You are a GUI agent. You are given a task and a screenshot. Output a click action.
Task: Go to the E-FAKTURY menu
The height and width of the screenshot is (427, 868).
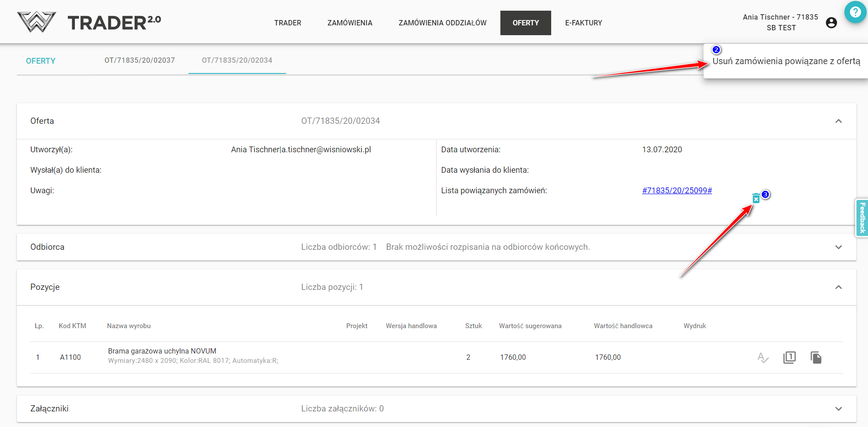pyautogui.click(x=583, y=23)
